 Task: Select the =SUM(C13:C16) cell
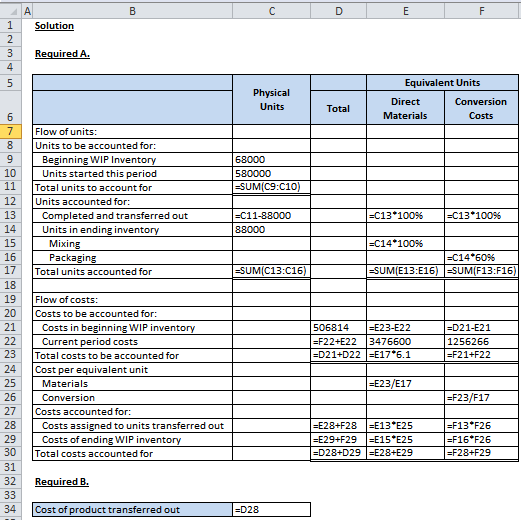[x=271, y=271]
